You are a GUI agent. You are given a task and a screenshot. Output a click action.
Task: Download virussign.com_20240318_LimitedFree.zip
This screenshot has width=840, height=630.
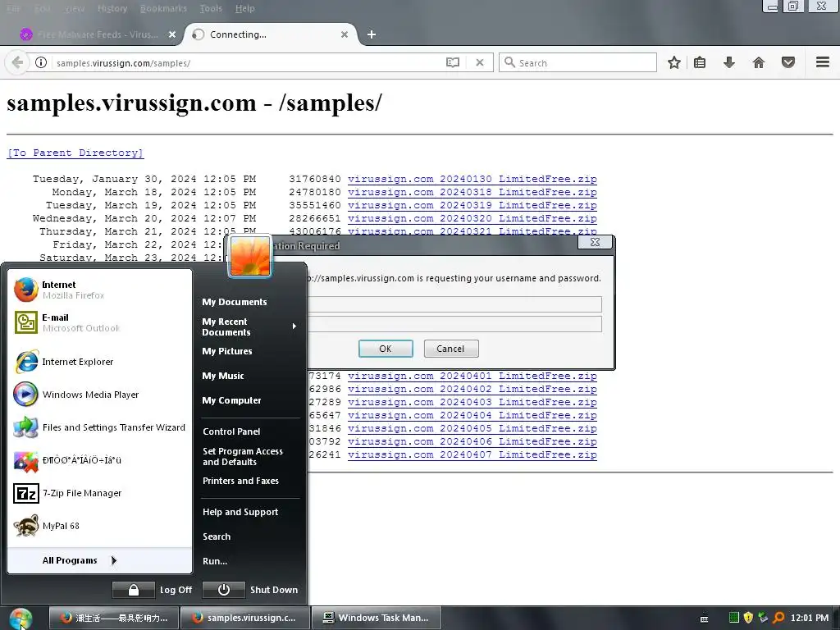(472, 192)
